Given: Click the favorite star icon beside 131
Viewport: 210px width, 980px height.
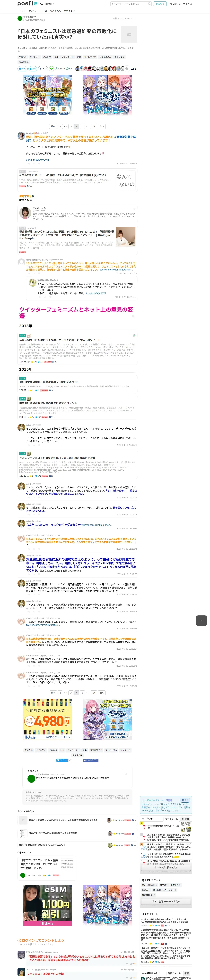Looking at the screenshot, I should (x=127, y=69).
